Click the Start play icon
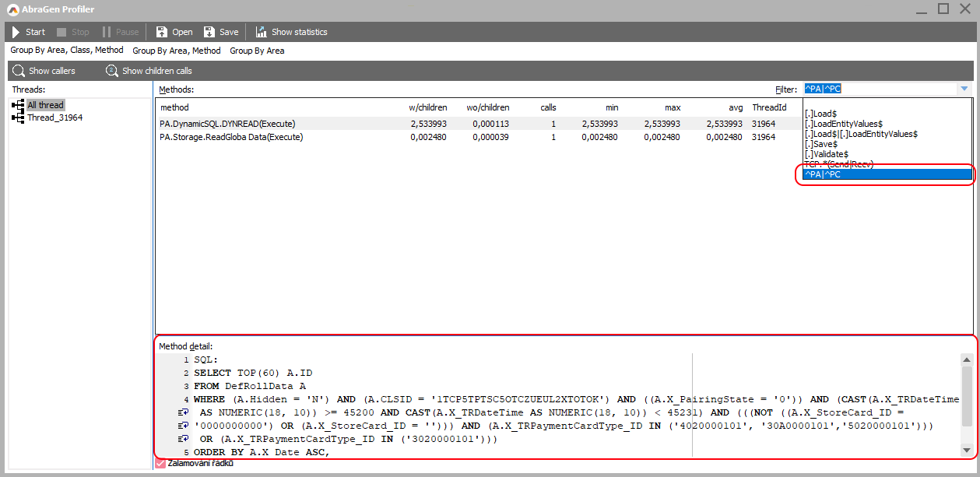980x477 pixels. click(x=15, y=32)
